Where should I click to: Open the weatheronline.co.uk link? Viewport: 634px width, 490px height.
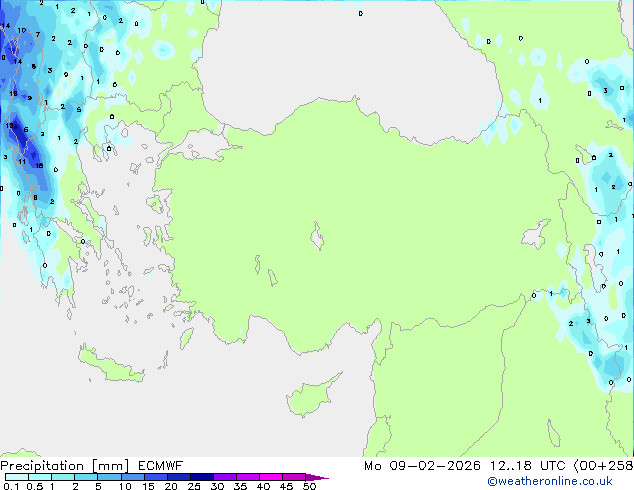tap(550, 481)
